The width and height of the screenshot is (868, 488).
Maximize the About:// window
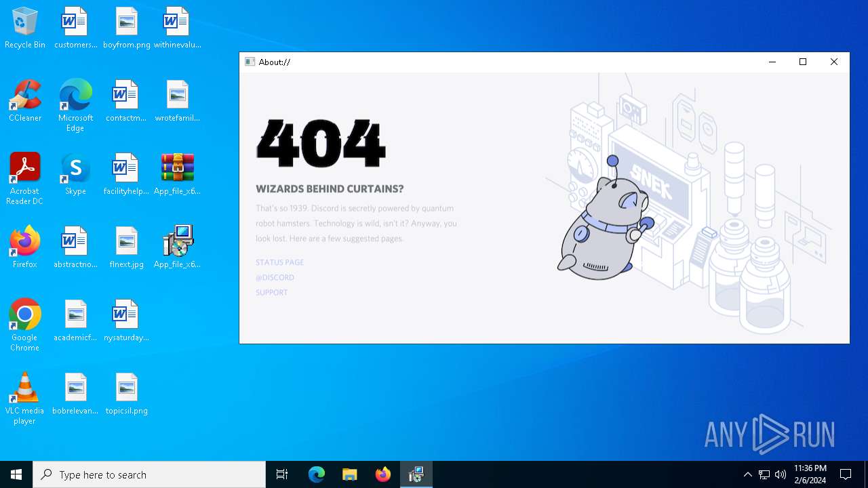803,62
